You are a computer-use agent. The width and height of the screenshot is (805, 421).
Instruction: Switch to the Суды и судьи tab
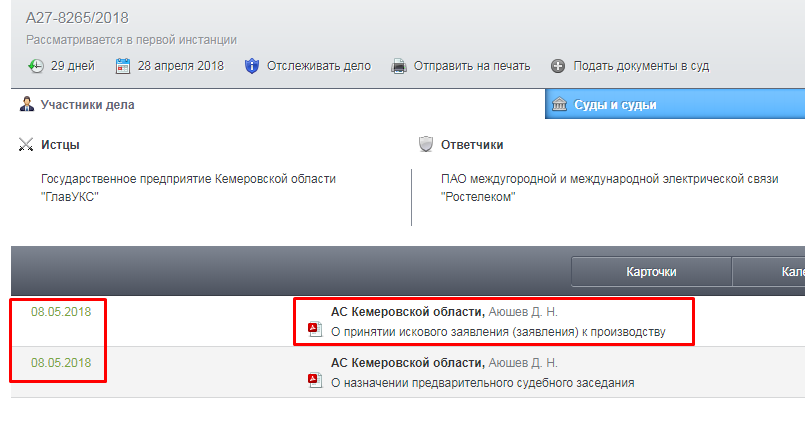(x=675, y=104)
